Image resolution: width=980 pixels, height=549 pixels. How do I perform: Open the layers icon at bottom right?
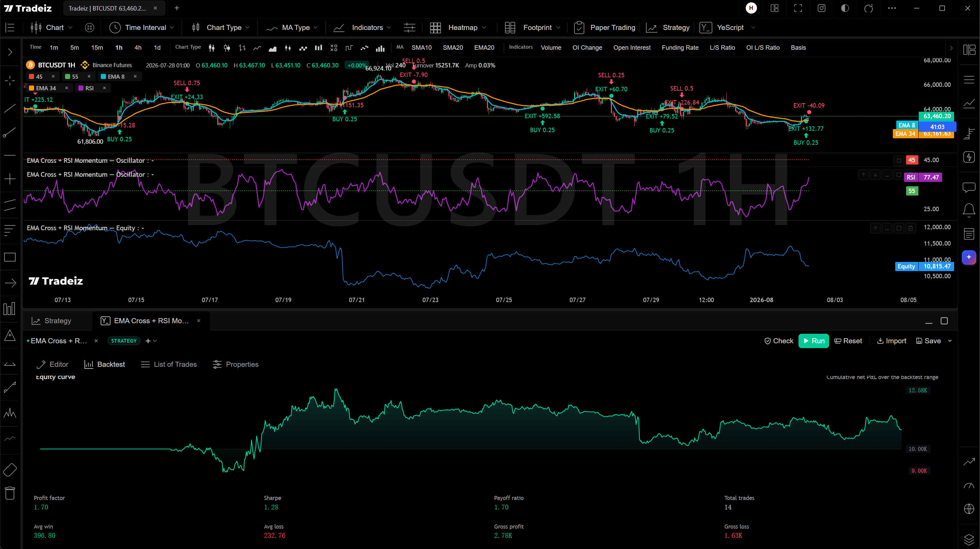(968, 539)
